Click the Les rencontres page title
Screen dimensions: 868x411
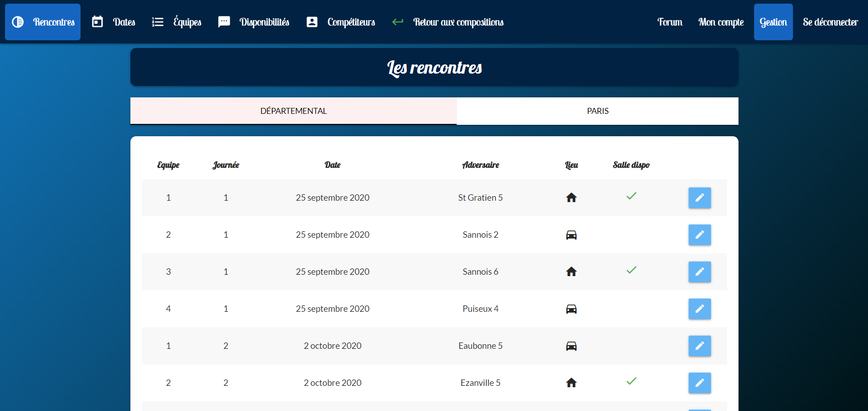(434, 68)
